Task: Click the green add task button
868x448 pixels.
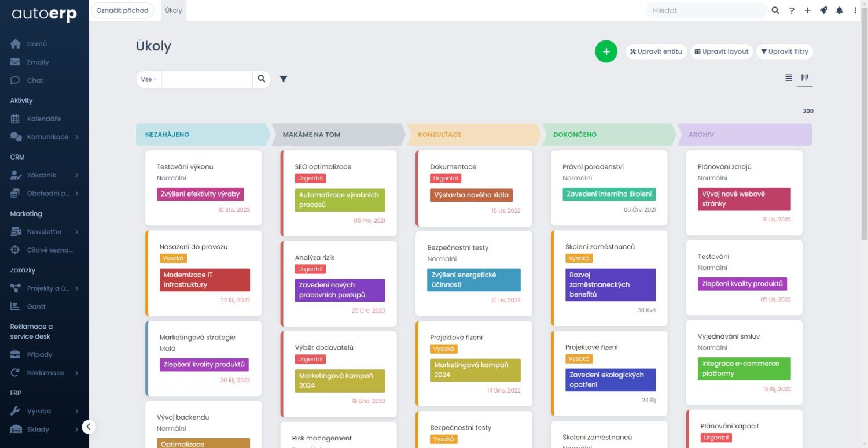Action: coord(606,51)
